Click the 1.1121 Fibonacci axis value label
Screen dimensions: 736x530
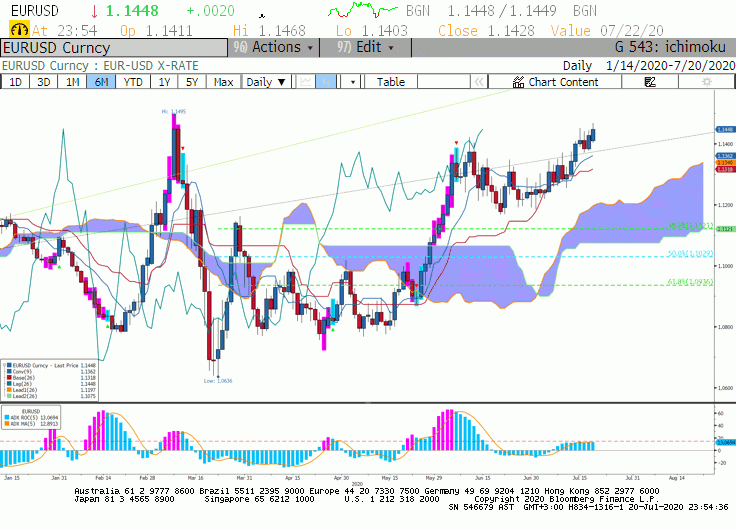(x=725, y=229)
